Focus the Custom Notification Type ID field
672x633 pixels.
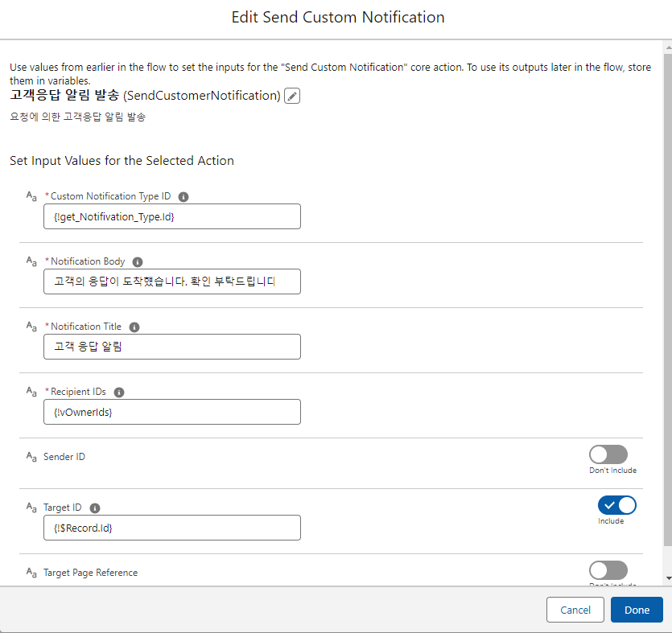pyautogui.click(x=172, y=216)
